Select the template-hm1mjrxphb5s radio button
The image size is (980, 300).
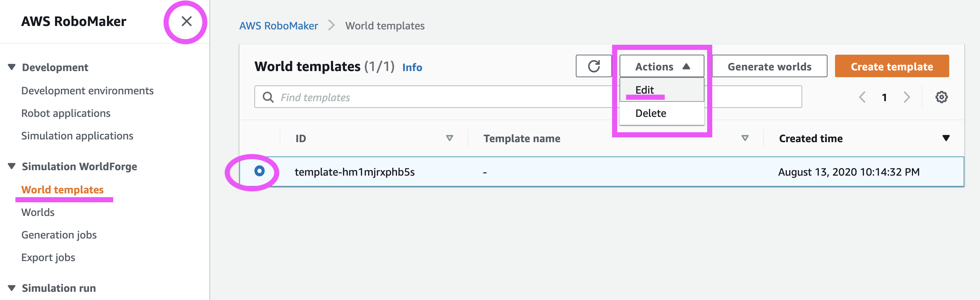point(260,171)
